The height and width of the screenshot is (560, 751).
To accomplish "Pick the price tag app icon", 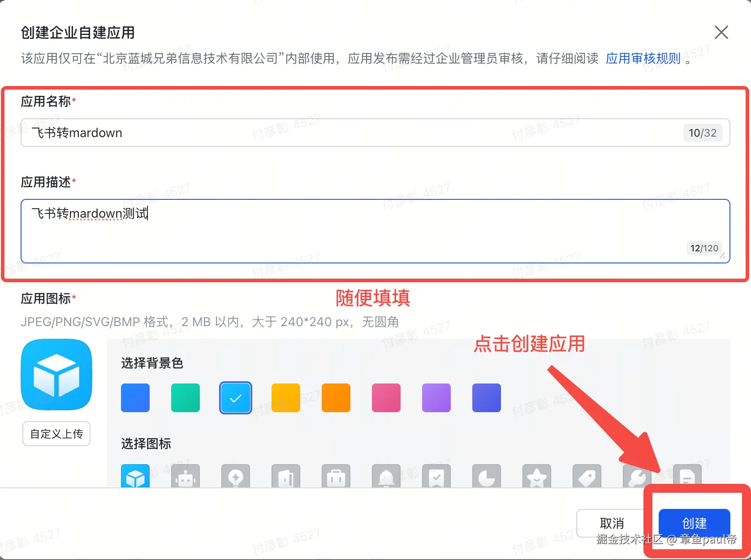I will (587, 476).
